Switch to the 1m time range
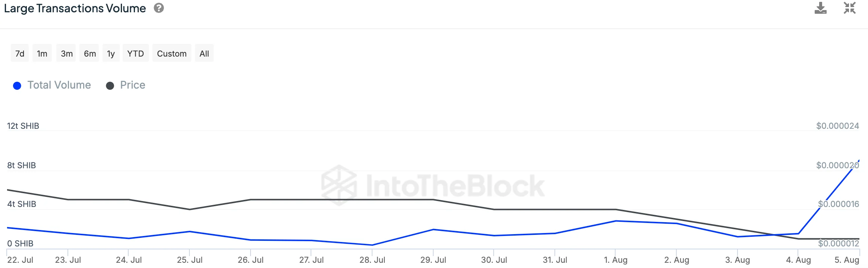Screen dimensions: 868x268 pyautogui.click(x=42, y=54)
